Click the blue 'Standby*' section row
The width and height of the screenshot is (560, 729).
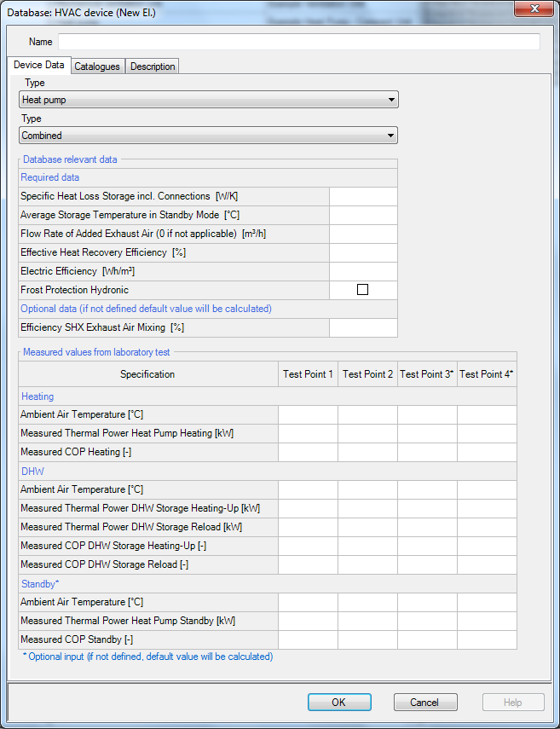click(x=268, y=584)
